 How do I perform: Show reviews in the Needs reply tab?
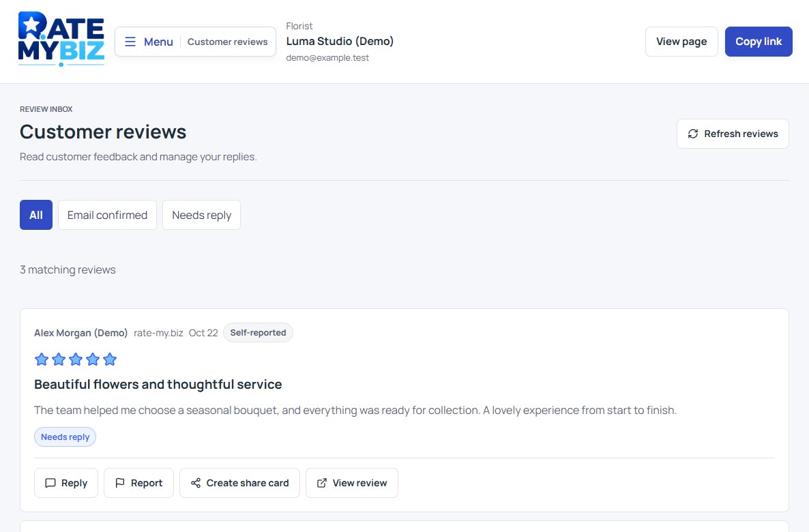click(201, 215)
